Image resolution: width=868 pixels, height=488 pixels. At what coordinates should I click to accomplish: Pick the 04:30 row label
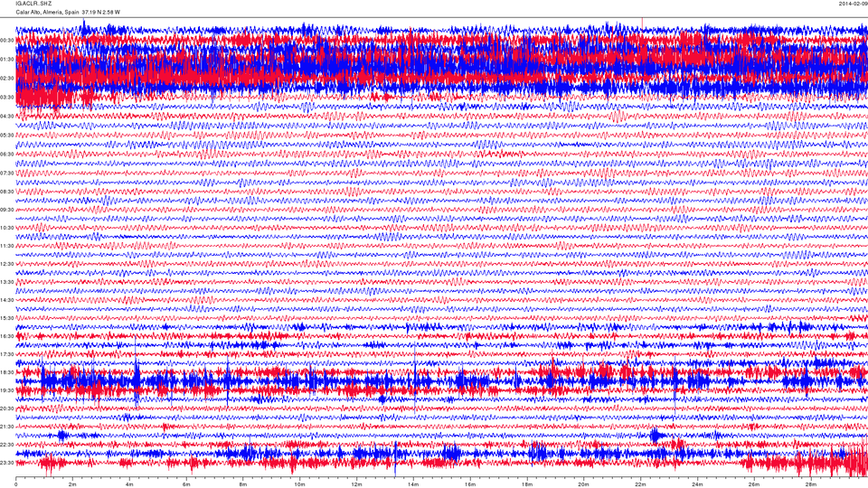[7, 117]
